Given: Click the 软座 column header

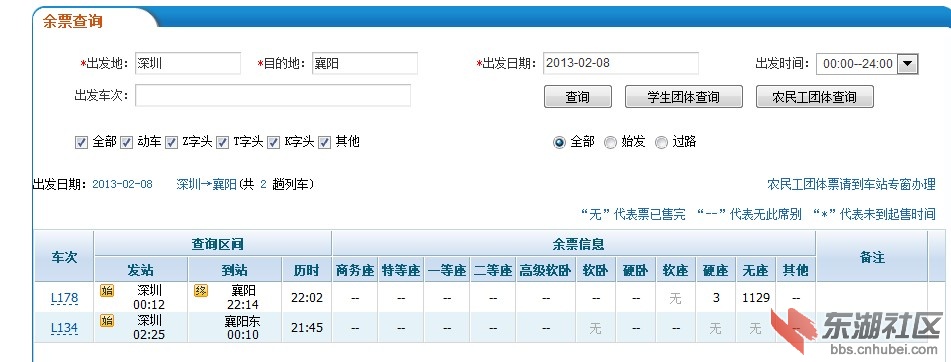Looking at the screenshot, I should tap(675, 270).
